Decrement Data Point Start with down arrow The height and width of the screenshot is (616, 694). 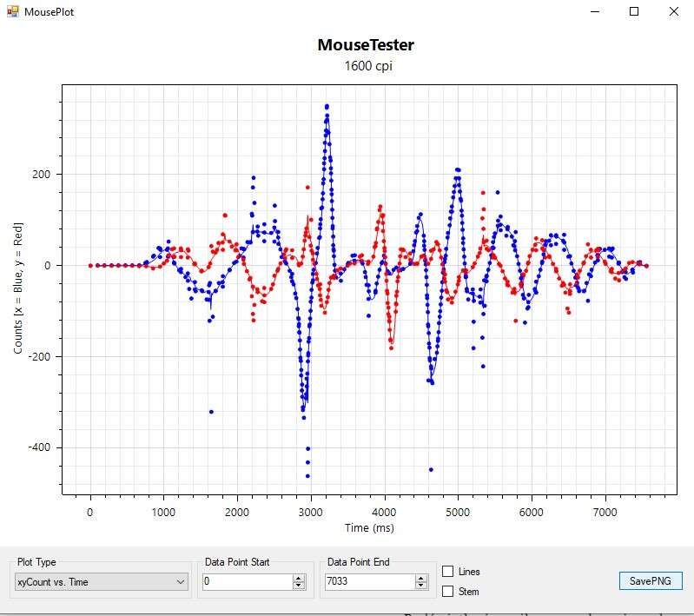click(x=299, y=586)
